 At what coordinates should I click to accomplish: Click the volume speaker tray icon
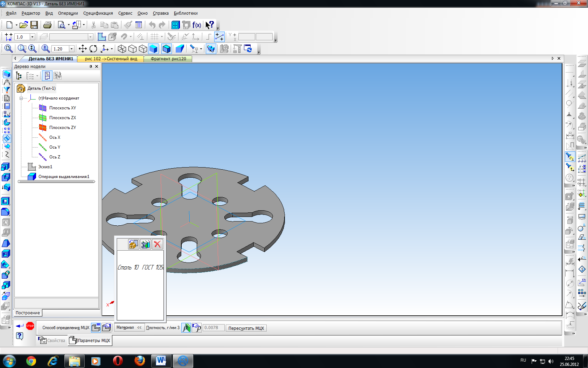coord(551,361)
